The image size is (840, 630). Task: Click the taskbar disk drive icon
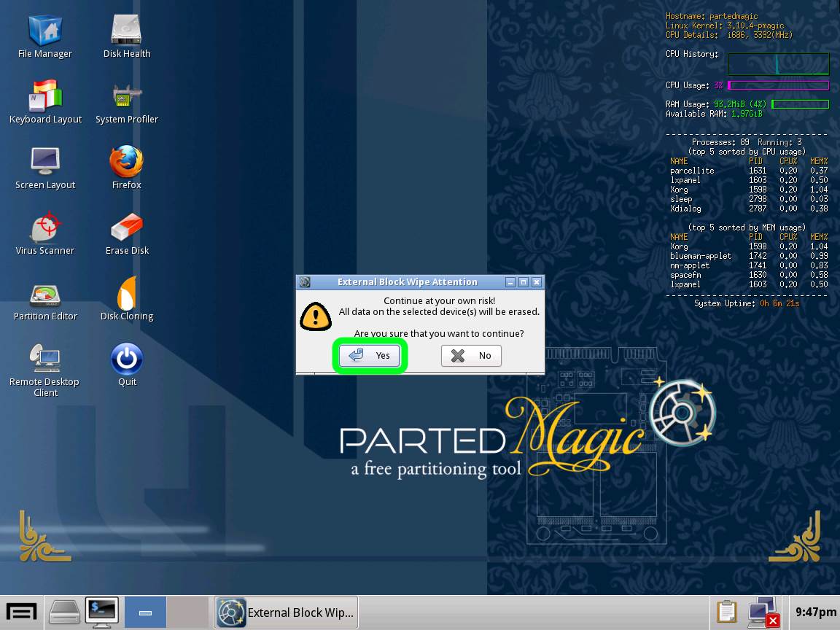(x=64, y=612)
